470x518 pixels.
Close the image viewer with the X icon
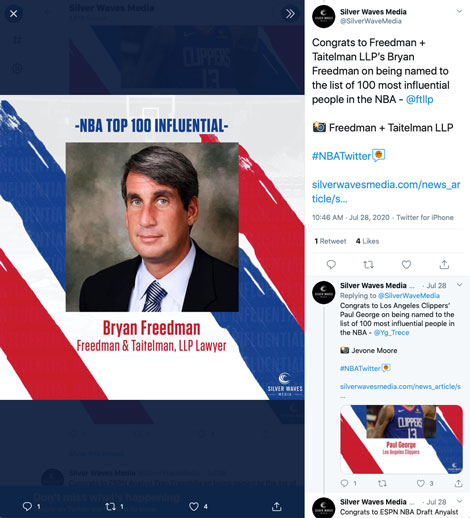[x=13, y=14]
